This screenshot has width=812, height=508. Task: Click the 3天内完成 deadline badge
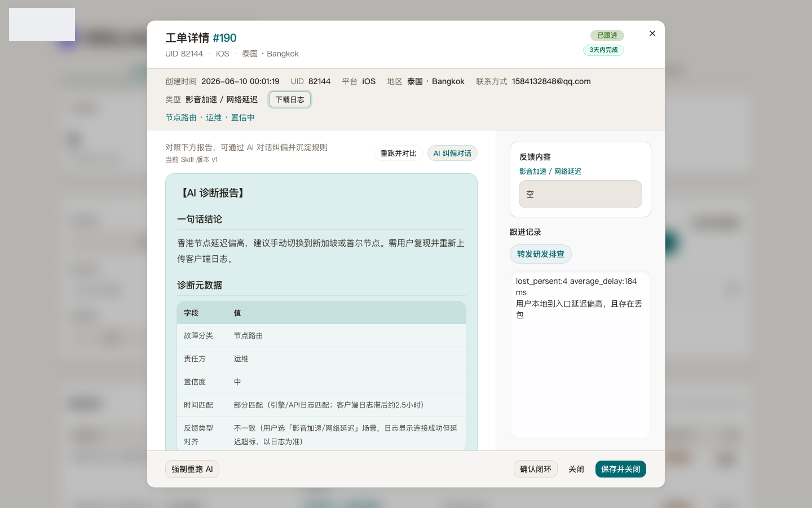(x=603, y=50)
